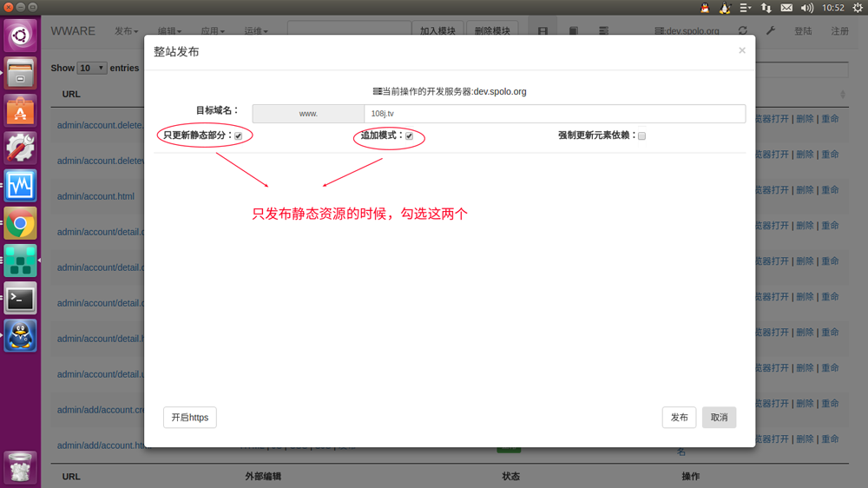The height and width of the screenshot is (488, 868).
Task: Open the Show entries count dropdown
Action: [x=91, y=68]
